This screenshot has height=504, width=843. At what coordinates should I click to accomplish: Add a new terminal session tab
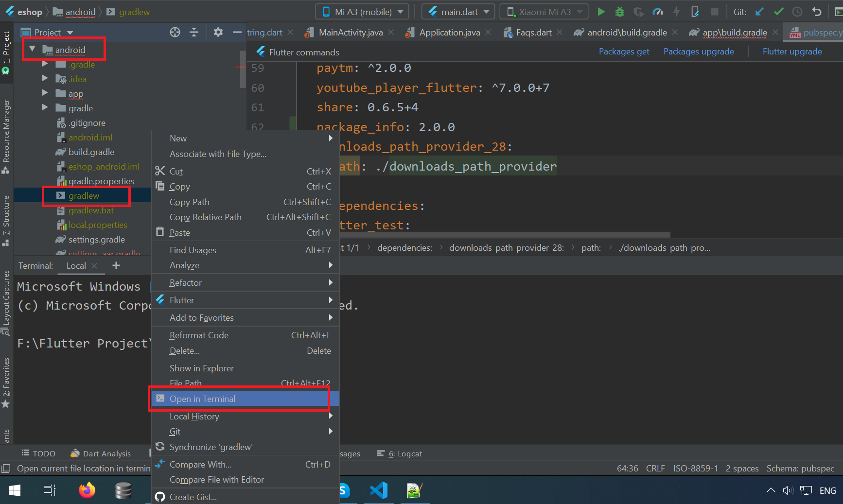(116, 265)
